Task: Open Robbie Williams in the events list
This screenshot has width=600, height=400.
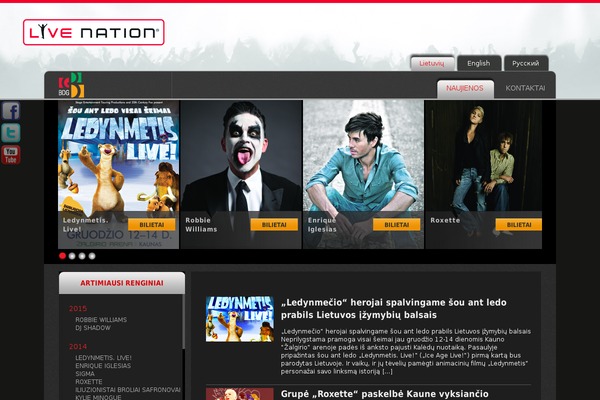Action: point(101,320)
